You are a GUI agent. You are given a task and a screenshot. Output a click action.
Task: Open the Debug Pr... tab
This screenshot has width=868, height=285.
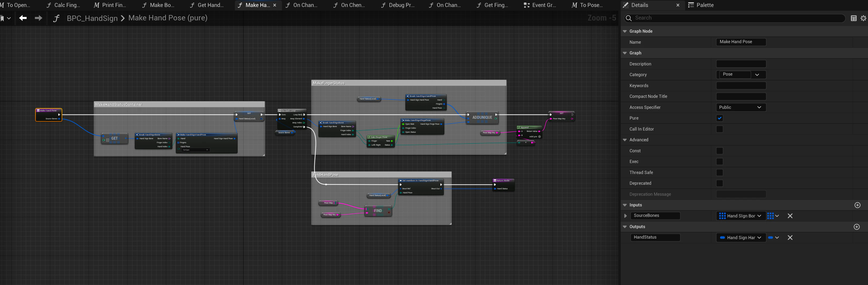pyautogui.click(x=398, y=5)
